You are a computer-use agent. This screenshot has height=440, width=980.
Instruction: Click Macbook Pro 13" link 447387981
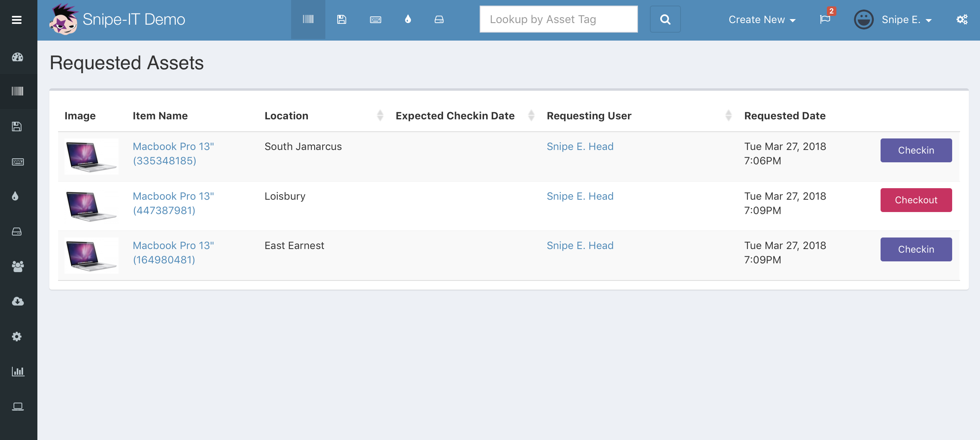click(173, 203)
